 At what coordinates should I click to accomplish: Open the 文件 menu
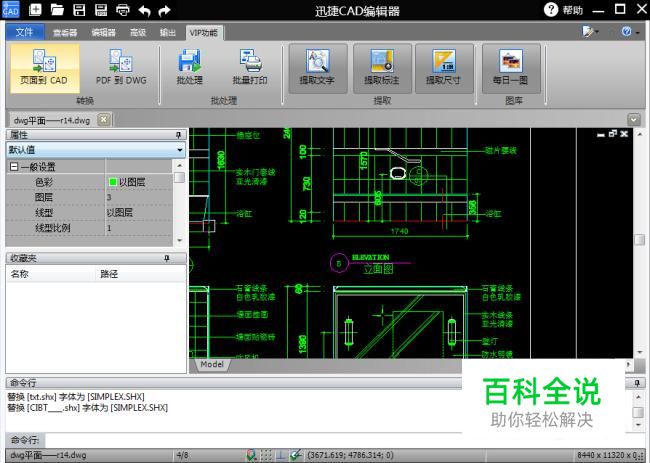tap(25, 32)
